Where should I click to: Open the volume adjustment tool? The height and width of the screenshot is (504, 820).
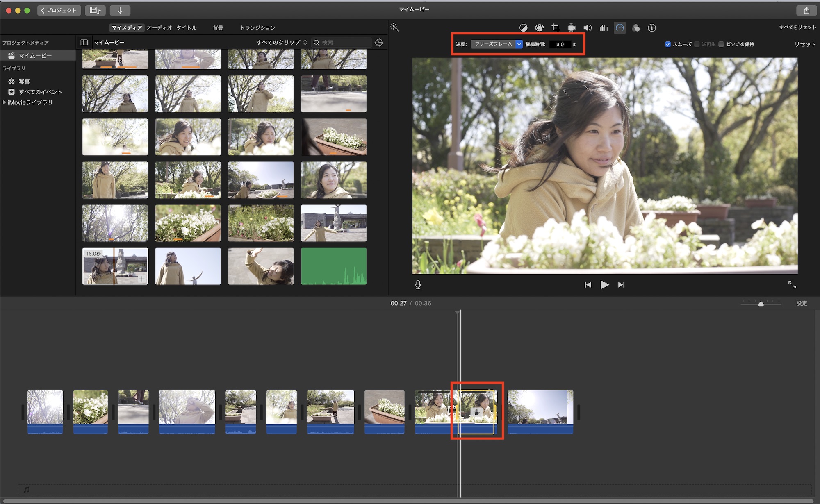click(588, 28)
